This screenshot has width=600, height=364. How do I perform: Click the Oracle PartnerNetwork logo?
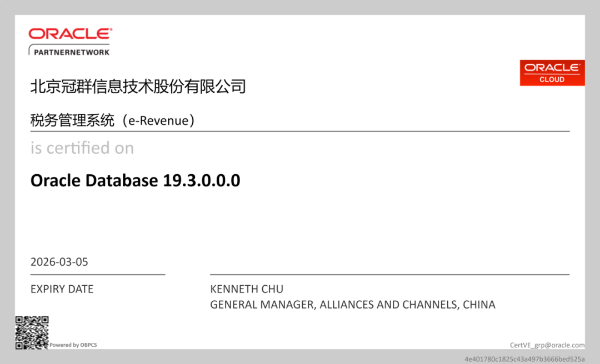(71, 42)
